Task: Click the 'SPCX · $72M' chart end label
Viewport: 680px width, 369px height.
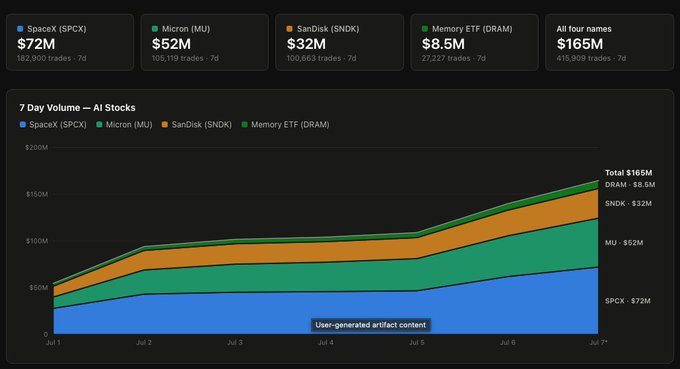Action: pyautogui.click(x=628, y=301)
